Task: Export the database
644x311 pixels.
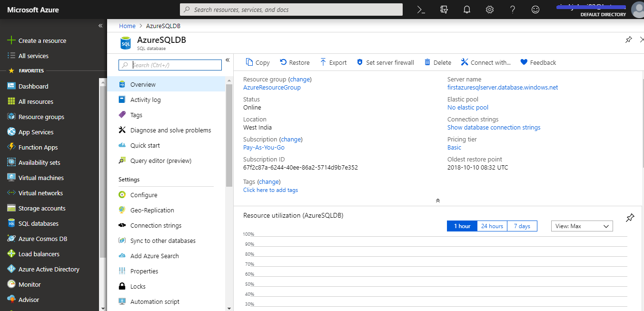Action: tap(333, 62)
